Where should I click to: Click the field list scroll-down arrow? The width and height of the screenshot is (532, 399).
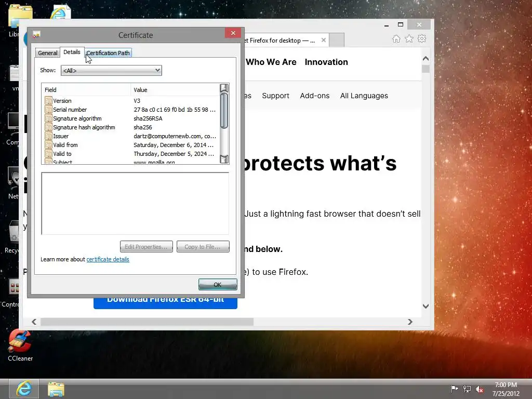224,159
